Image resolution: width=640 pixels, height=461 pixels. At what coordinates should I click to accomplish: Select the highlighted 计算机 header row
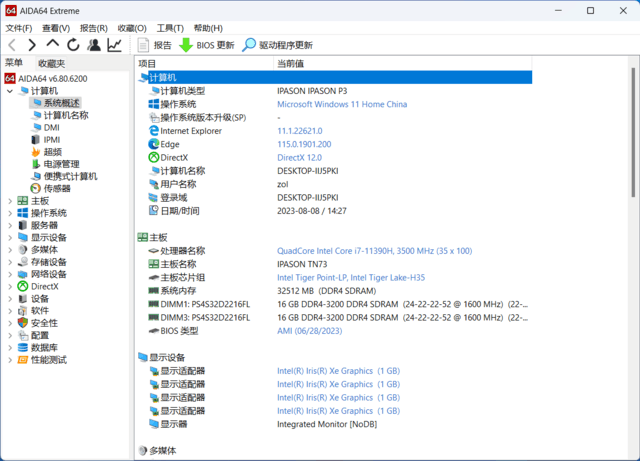(335, 77)
